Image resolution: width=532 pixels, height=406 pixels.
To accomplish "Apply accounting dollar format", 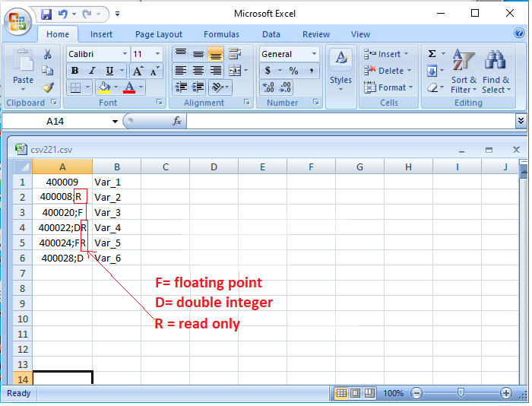I will 268,71.
